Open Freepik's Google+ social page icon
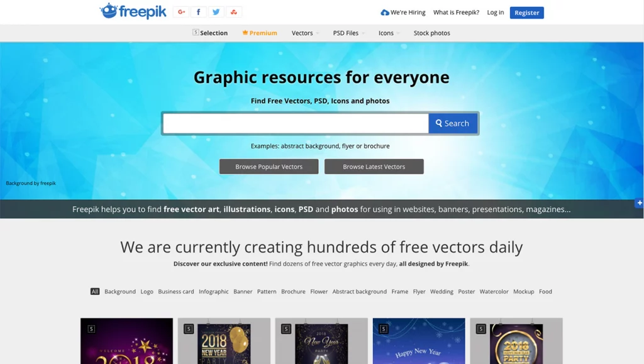The height and width of the screenshot is (364, 644). tap(181, 12)
